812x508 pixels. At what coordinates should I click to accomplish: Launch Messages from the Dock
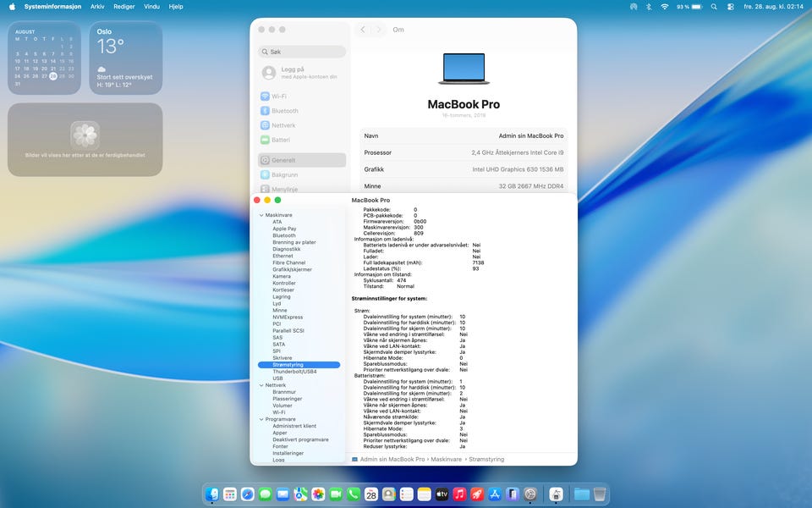265,494
